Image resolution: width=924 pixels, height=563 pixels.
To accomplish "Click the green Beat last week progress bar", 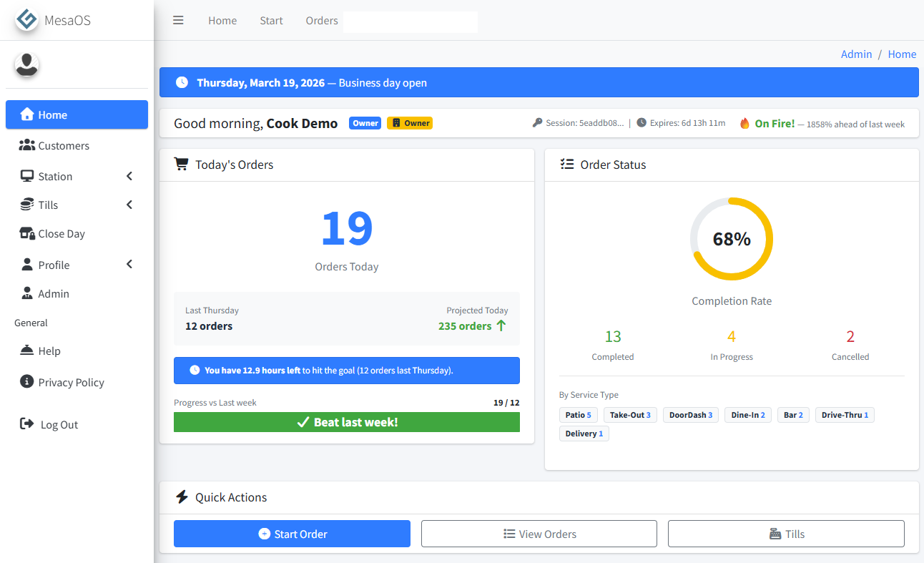I will click(347, 422).
